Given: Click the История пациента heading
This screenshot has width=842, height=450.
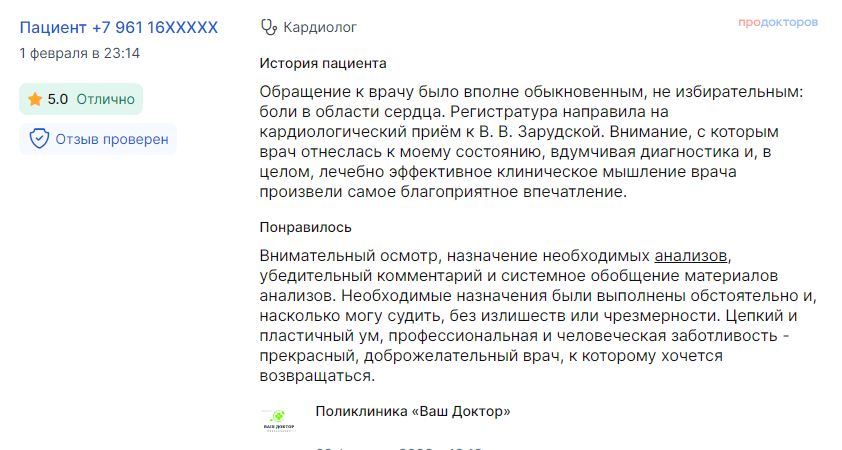Looking at the screenshot, I should pyautogui.click(x=322, y=63).
